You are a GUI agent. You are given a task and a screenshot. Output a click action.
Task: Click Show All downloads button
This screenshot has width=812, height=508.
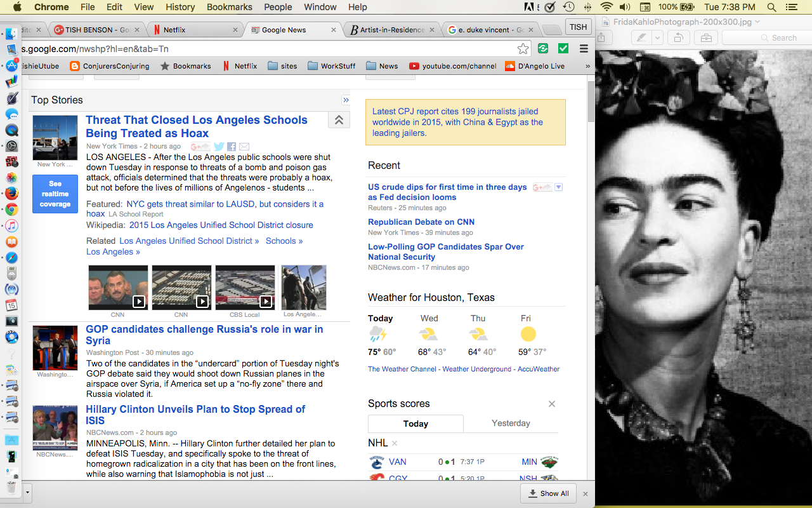coord(549,493)
